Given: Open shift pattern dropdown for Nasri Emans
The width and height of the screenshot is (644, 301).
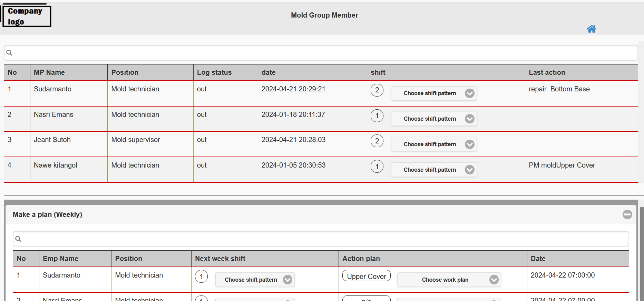Looking at the screenshot, I should pyautogui.click(x=433, y=119).
